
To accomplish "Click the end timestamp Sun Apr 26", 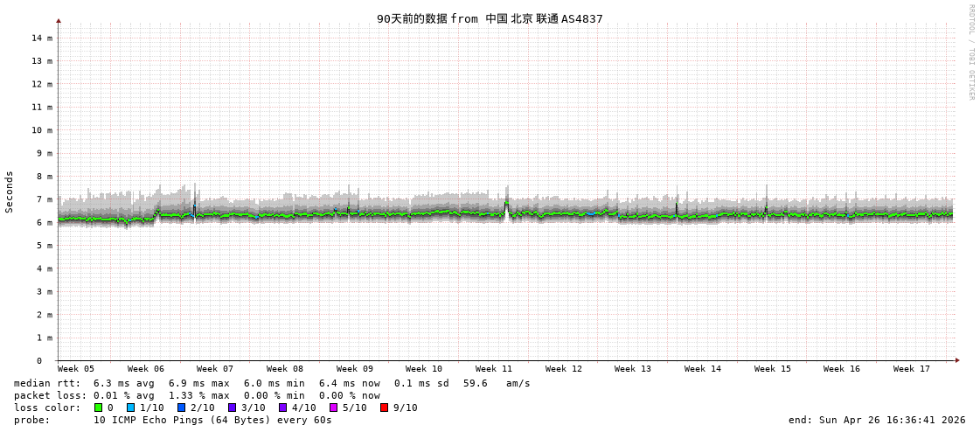I will click(x=877, y=420).
